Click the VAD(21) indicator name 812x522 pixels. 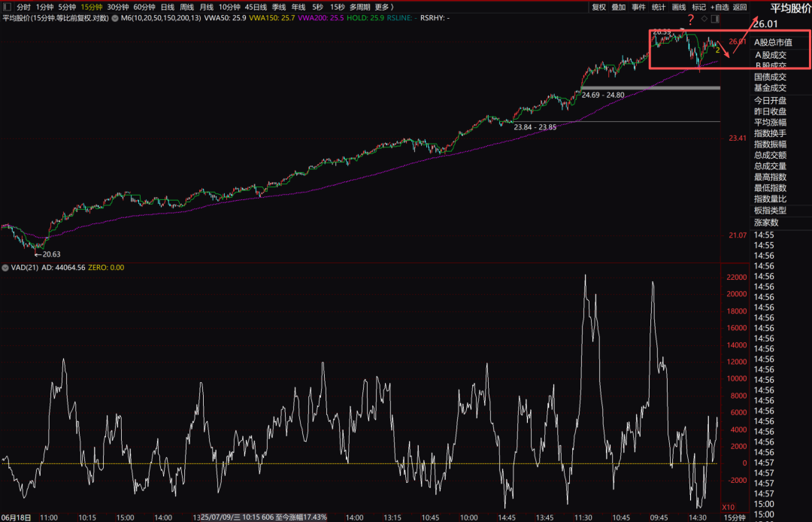pyautogui.click(x=25, y=268)
